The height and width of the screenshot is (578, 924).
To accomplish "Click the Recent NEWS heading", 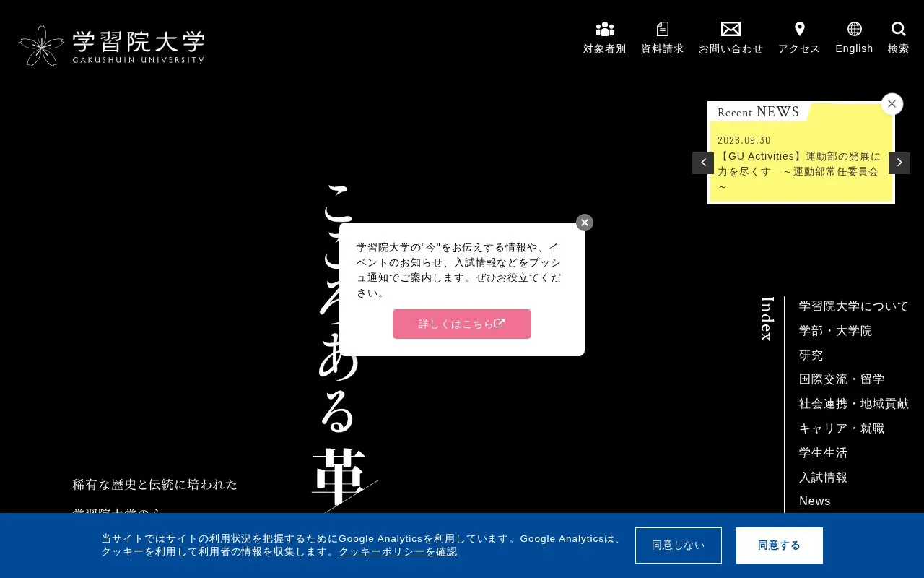I will (759, 112).
